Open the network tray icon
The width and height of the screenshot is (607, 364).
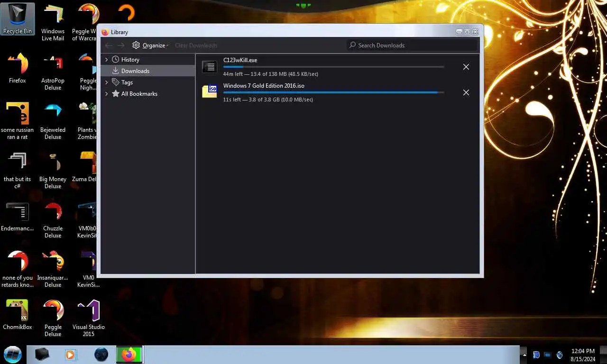(548, 355)
